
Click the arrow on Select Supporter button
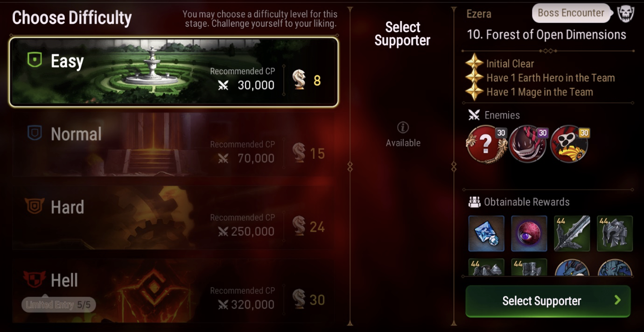tap(617, 300)
